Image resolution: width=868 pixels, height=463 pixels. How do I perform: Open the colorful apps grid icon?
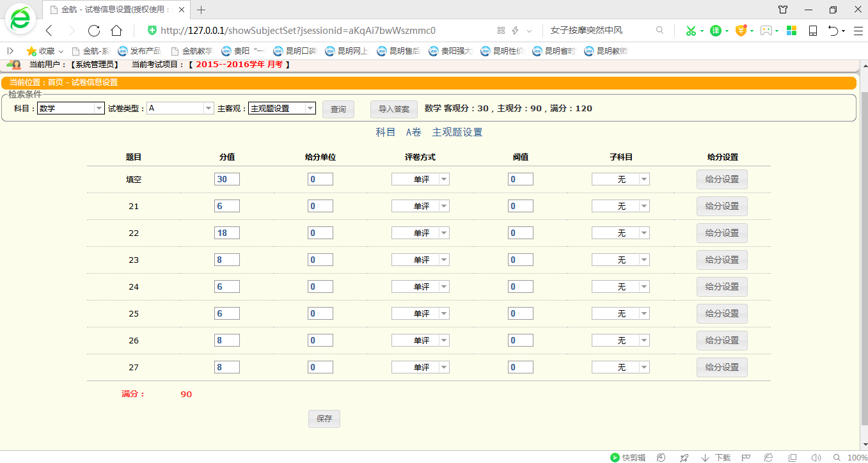click(x=791, y=31)
